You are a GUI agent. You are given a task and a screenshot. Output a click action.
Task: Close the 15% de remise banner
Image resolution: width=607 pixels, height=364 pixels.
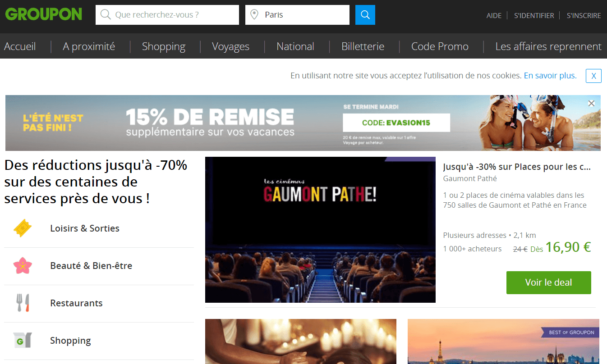(591, 104)
